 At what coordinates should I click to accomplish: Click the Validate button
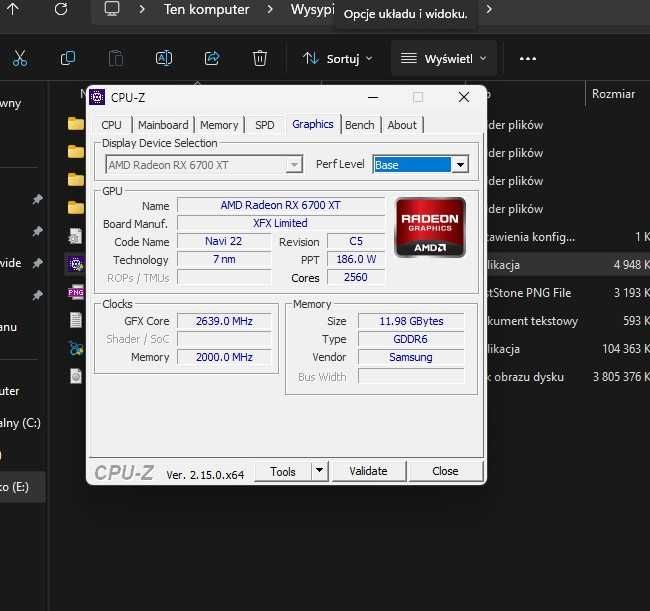[x=369, y=471]
